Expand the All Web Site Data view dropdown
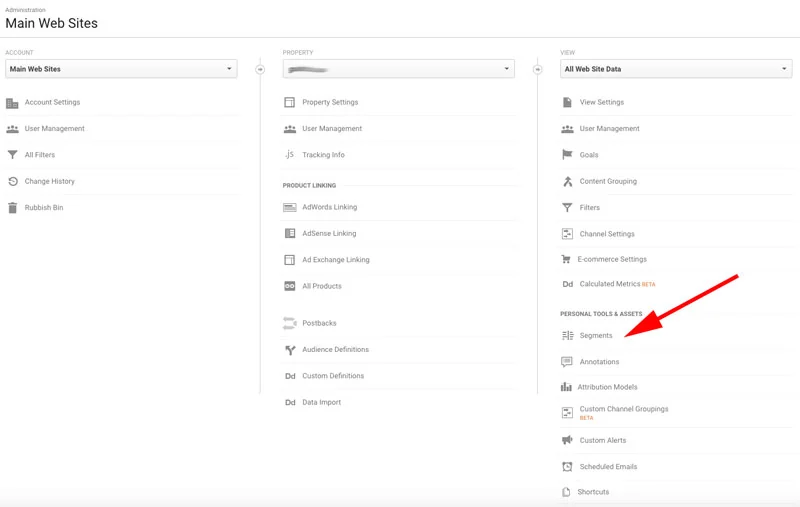Viewport: 800px width, 507px height. tap(676, 69)
